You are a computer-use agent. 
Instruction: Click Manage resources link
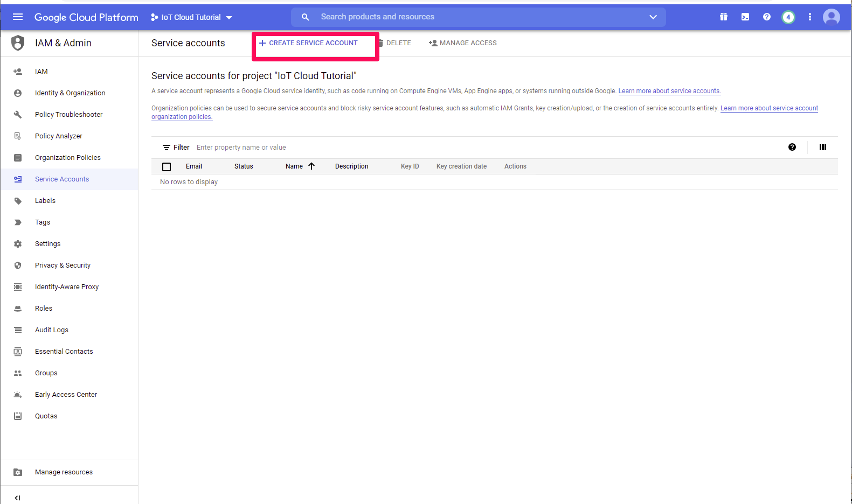point(64,472)
